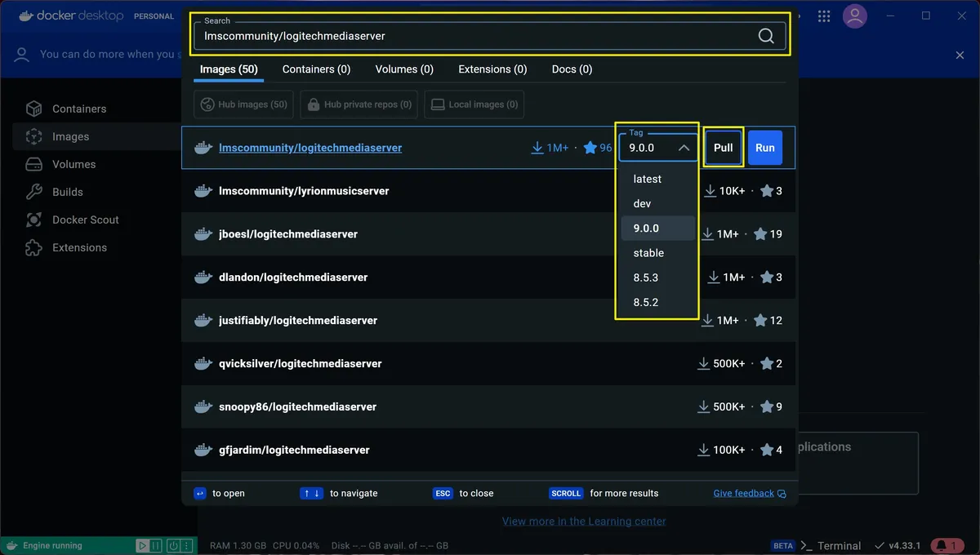Screen dimensions: 980x555
Task: Switch to the Volumes (0) tab
Action: coord(404,69)
